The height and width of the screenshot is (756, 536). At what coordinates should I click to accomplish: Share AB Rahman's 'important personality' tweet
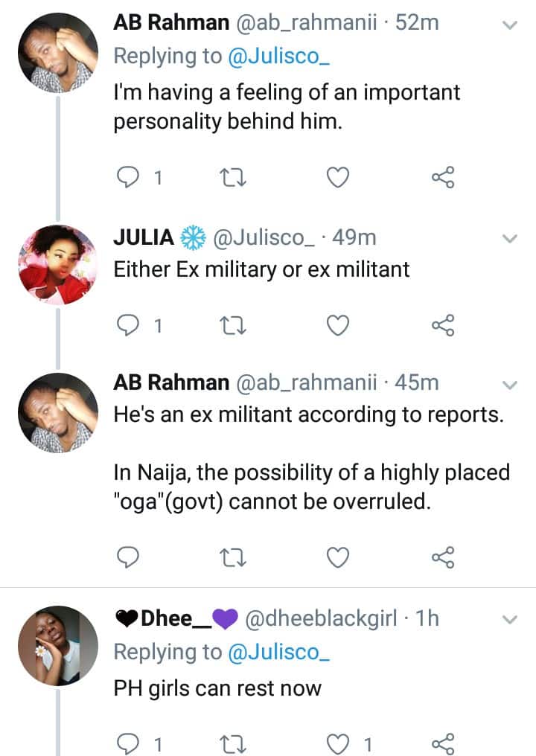[443, 178]
